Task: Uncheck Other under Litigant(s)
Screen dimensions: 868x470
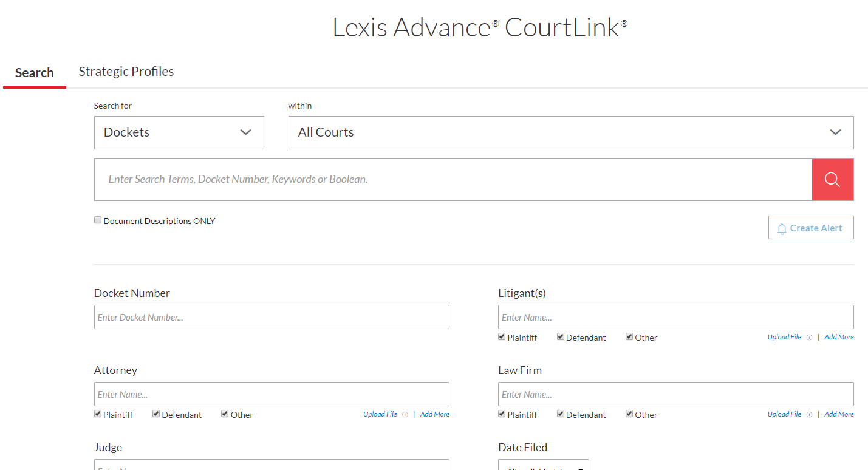Action: (629, 336)
